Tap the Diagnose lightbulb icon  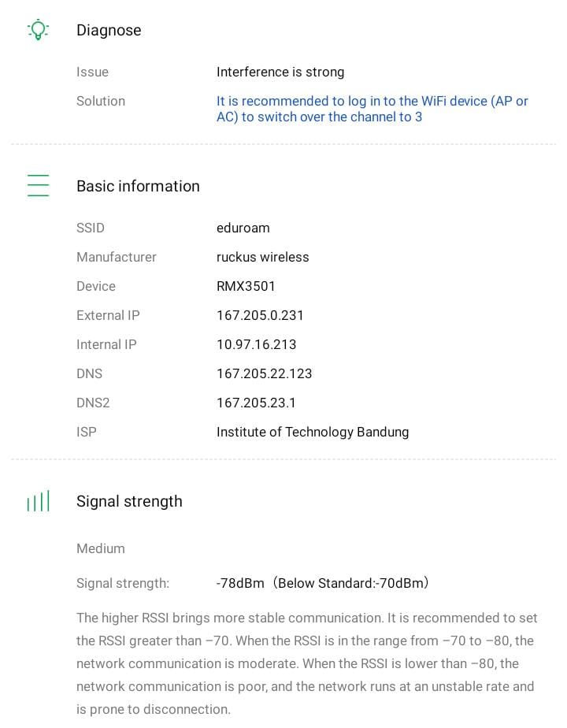tap(38, 30)
